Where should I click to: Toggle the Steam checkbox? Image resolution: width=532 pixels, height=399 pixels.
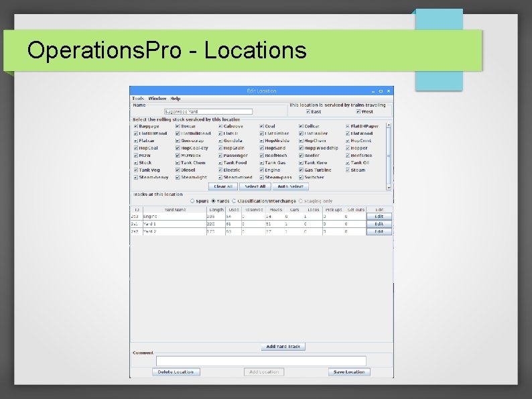click(x=348, y=170)
